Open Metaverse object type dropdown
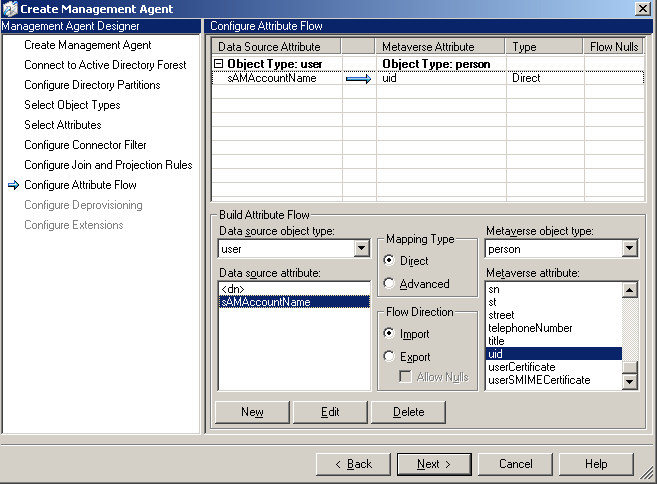 tap(629, 249)
